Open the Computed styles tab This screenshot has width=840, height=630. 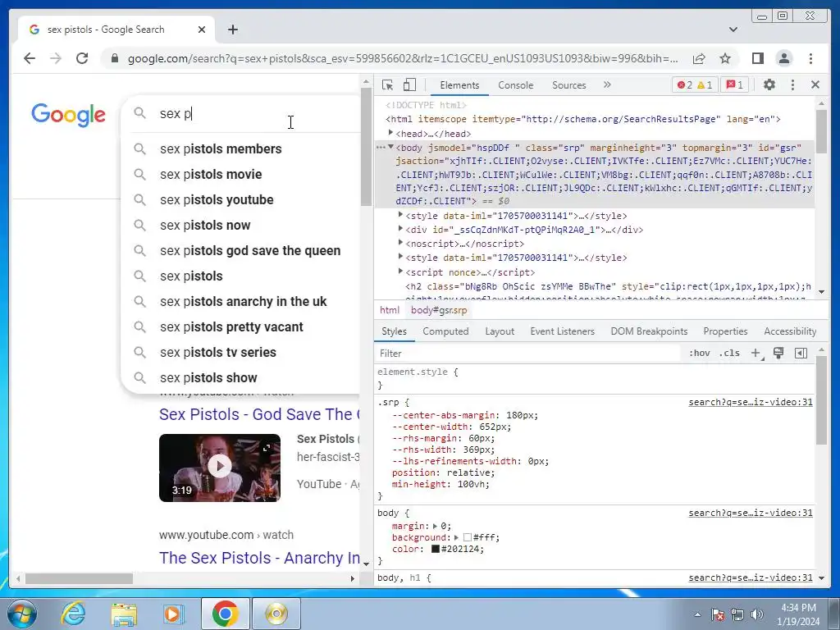(445, 331)
